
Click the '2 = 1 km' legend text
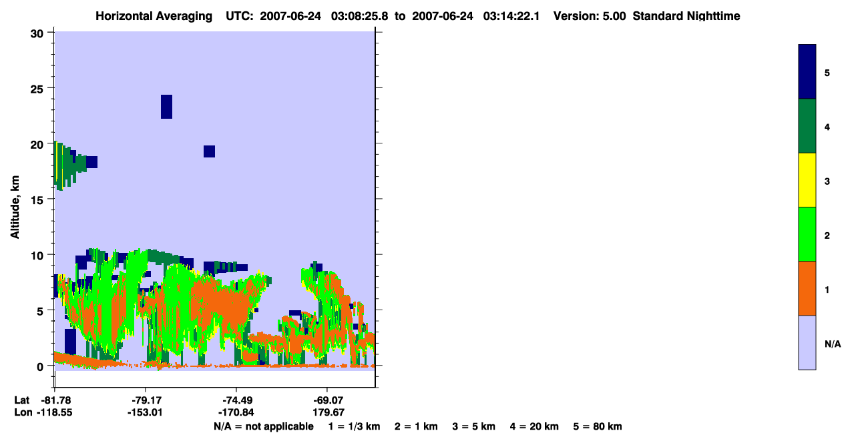[x=416, y=426]
